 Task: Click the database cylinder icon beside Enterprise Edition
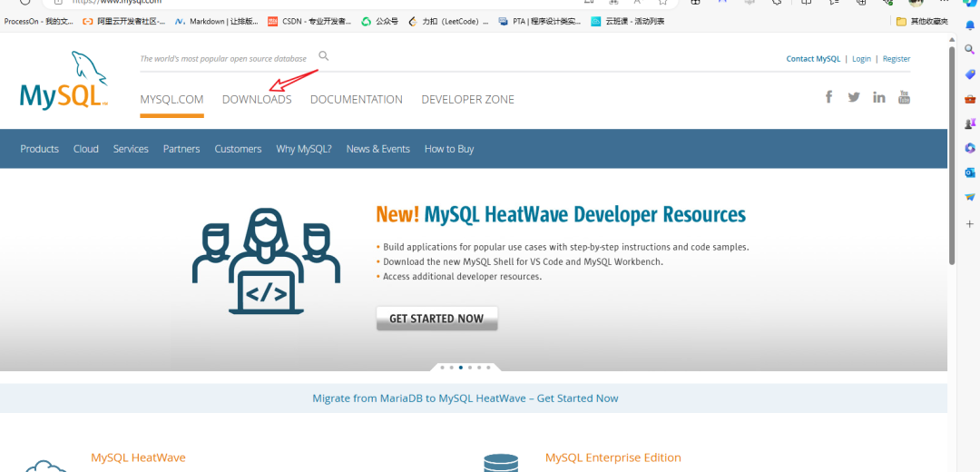coord(501,463)
